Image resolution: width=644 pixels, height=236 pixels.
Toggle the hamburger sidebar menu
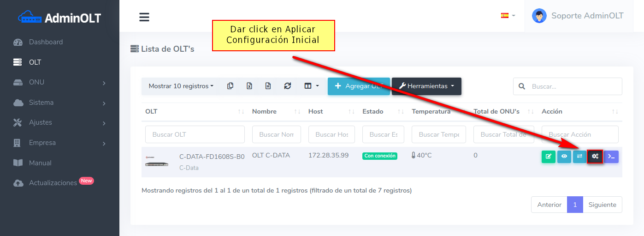tap(144, 17)
